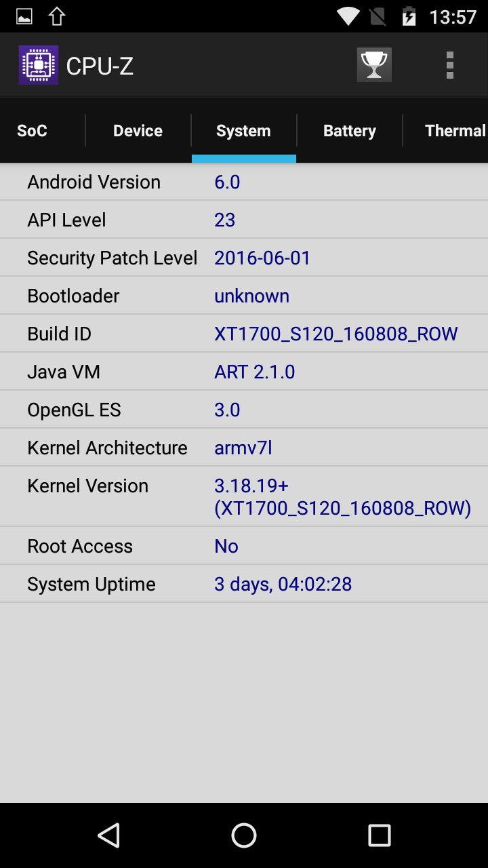Viewport: 488px width, 868px height.
Task: Tap the battery charging status icon
Action: pos(409,16)
